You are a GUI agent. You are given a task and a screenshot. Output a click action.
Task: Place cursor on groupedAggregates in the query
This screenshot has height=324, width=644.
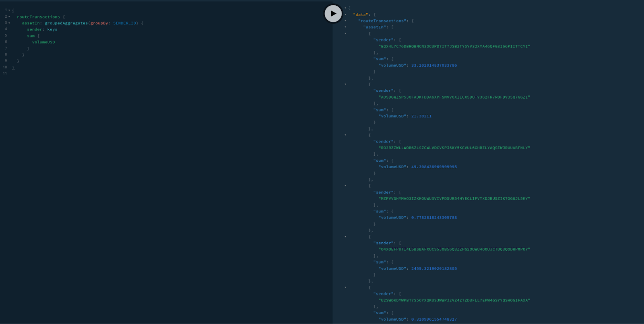(x=66, y=23)
